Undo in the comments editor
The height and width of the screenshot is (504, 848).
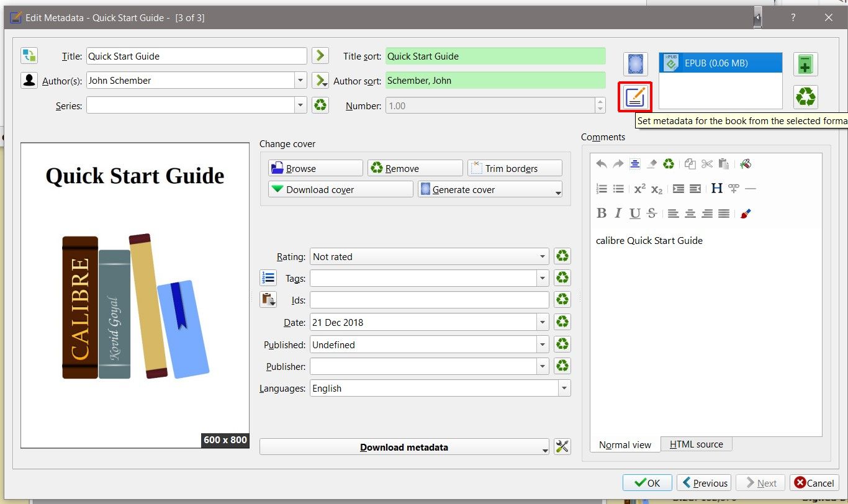click(601, 164)
